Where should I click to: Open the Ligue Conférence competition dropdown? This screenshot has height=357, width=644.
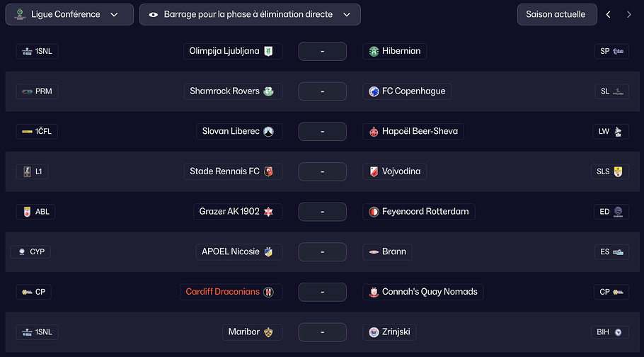69,14
